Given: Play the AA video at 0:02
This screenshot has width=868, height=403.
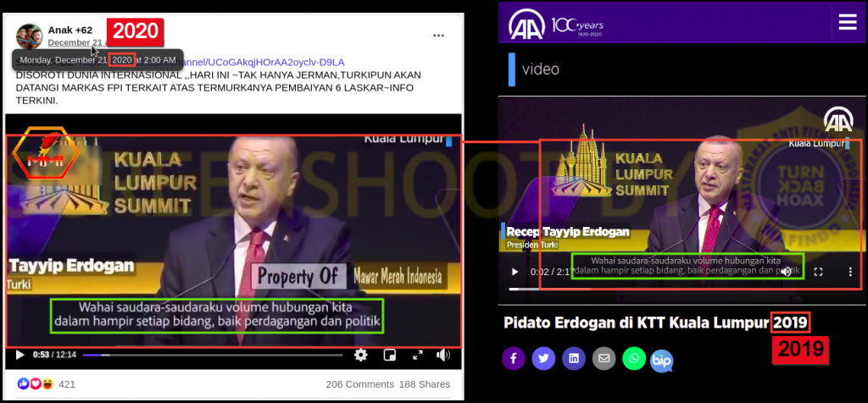Looking at the screenshot, I should tap(515, 272).
